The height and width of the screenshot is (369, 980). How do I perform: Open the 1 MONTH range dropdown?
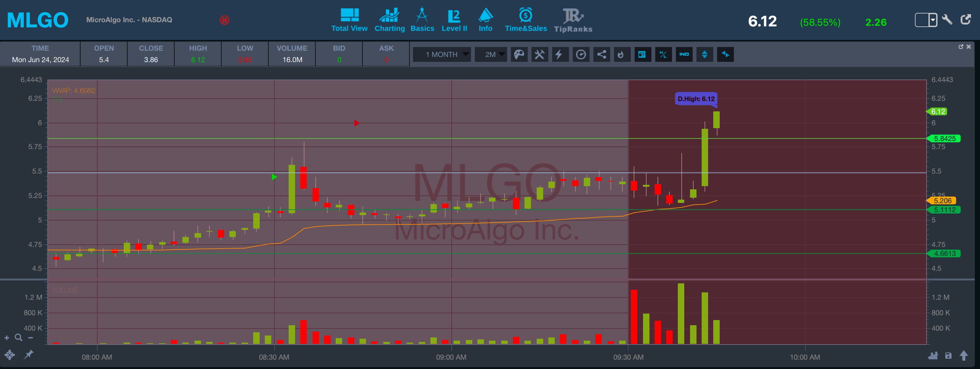(442, 54)
